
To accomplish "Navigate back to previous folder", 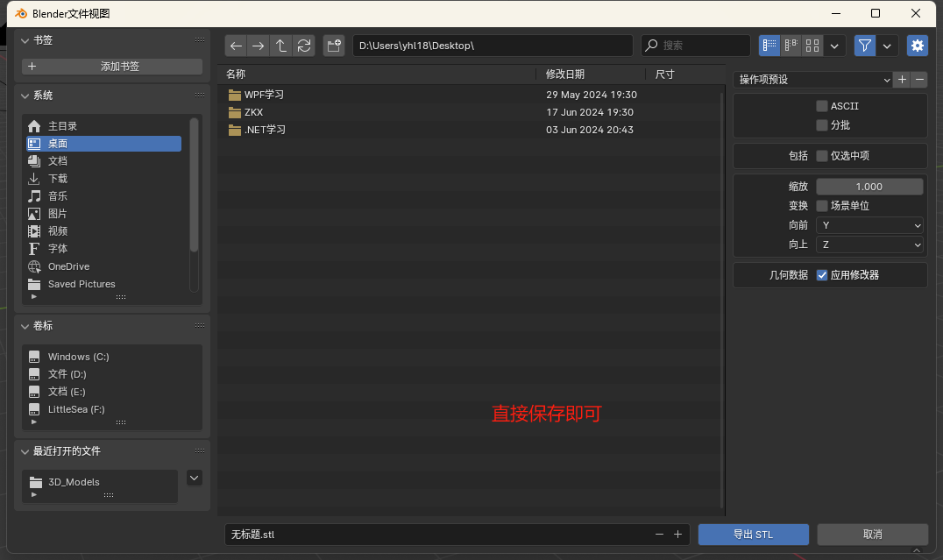I will point(236,46).
